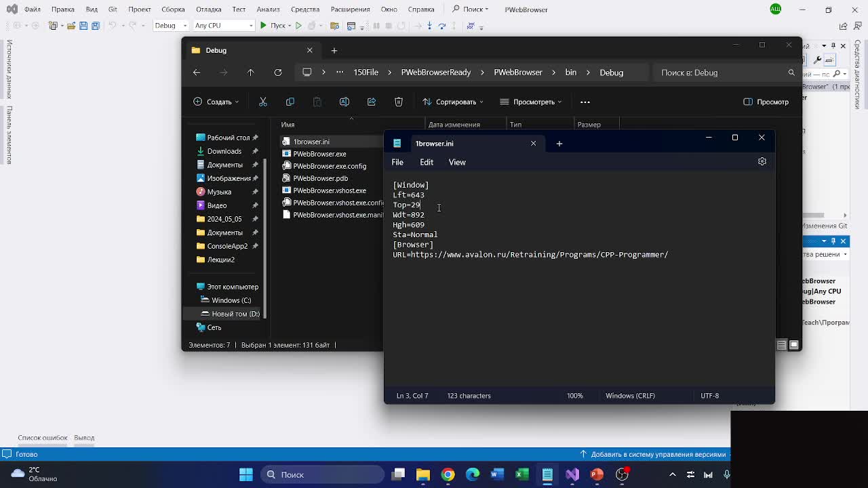868x488 pixels.
Task: Select PWebBrowser.exe file in Explorer
Action: (x=319, y=154)
